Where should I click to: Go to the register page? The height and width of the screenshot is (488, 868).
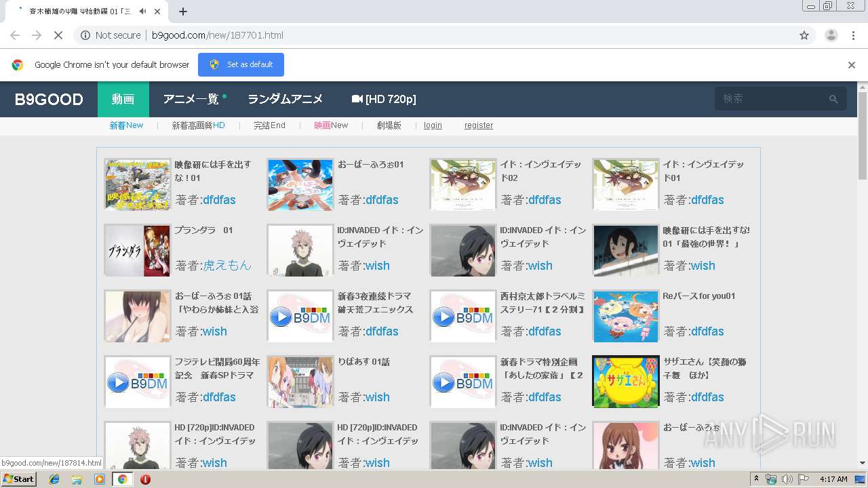pyautogui.click(x=479, y=125)
